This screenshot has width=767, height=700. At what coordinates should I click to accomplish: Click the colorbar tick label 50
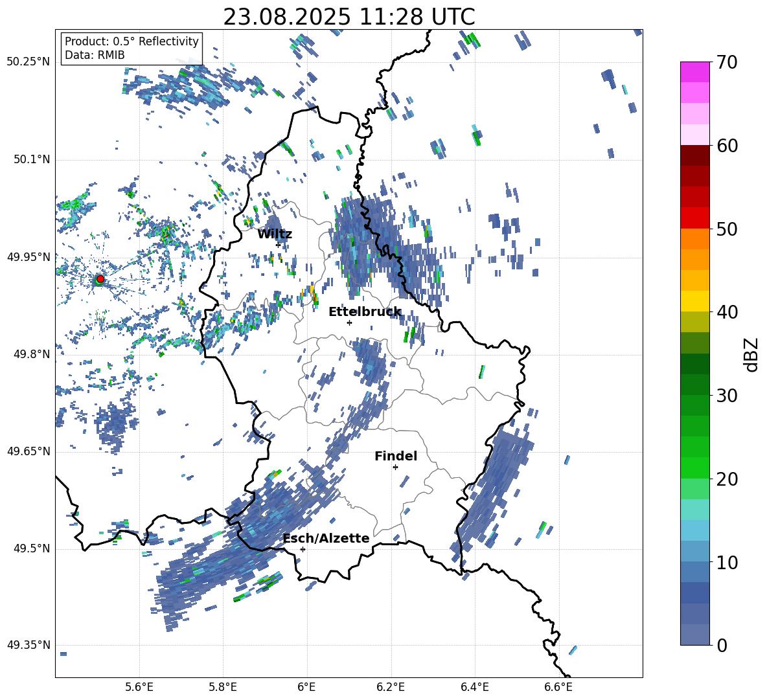727,229
